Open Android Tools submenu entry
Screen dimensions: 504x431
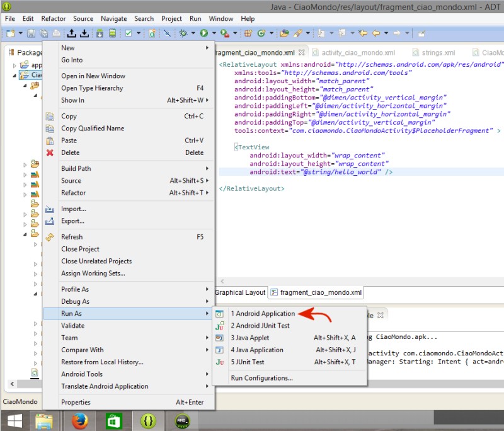click(129, 374)
